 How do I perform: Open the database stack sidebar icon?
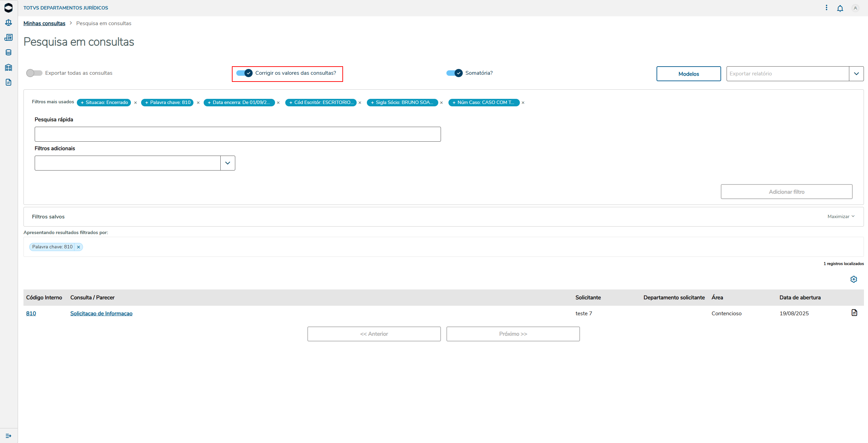(8, 52)
